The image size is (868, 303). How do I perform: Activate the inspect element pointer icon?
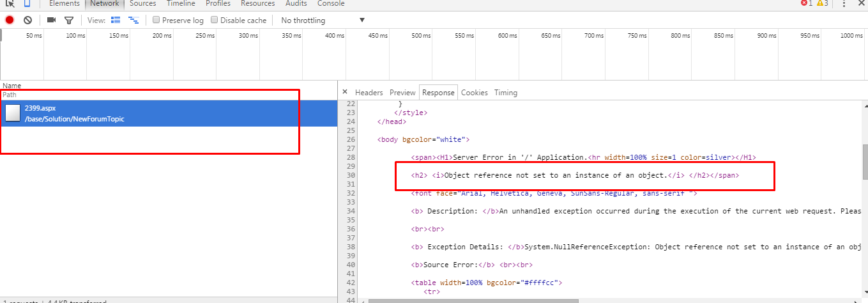[10, 3]
